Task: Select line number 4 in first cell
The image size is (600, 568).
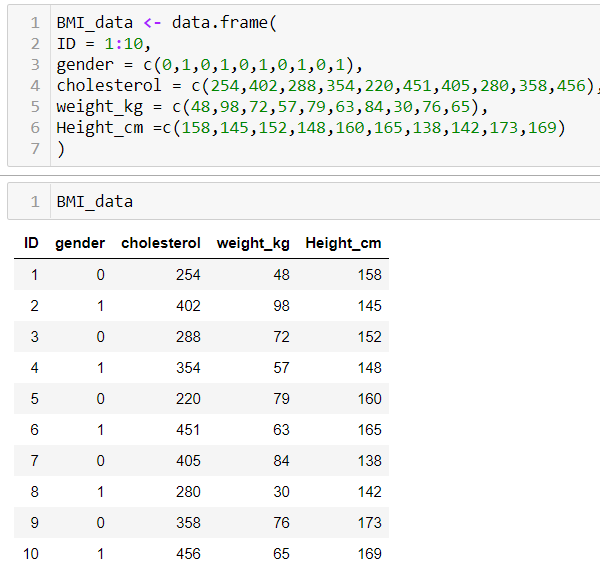Action: [x=35, y=86]
